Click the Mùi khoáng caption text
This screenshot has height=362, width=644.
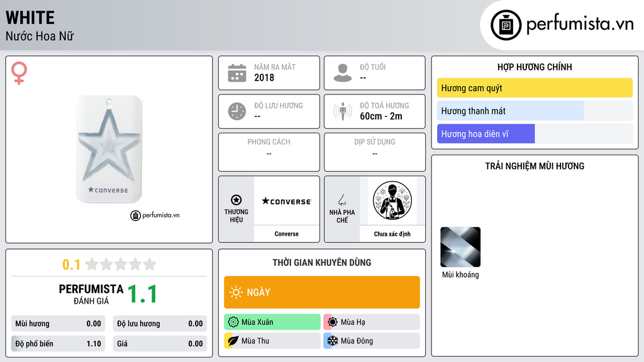(x=460, y=275)
